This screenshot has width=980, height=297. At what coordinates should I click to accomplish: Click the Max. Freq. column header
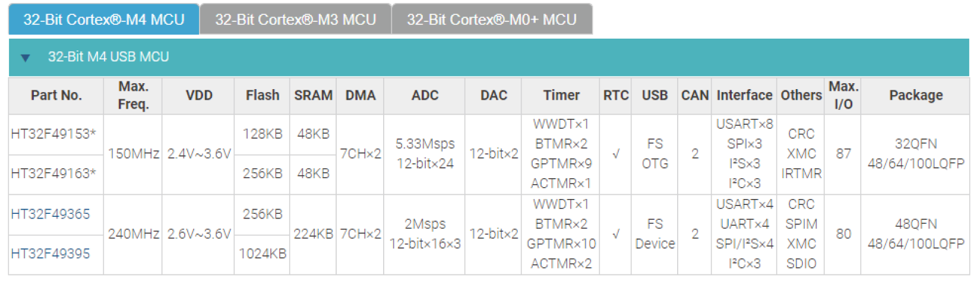[x=133, y=95]
